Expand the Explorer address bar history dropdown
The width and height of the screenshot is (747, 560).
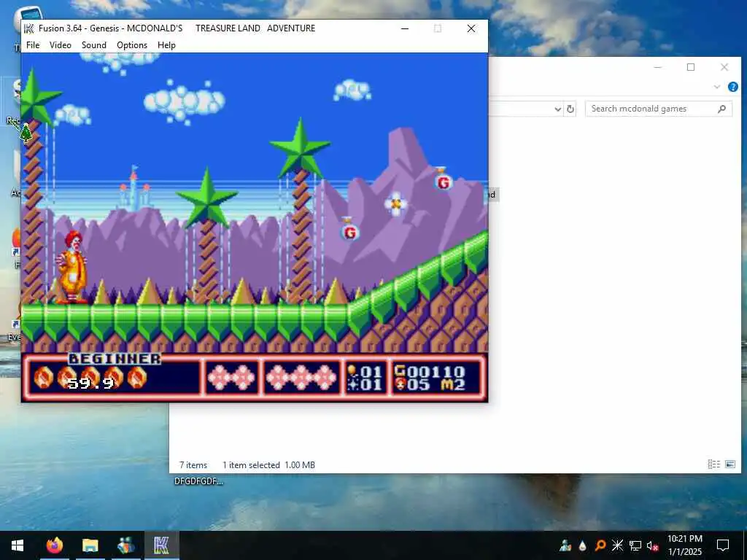click(x=558, y=109)
